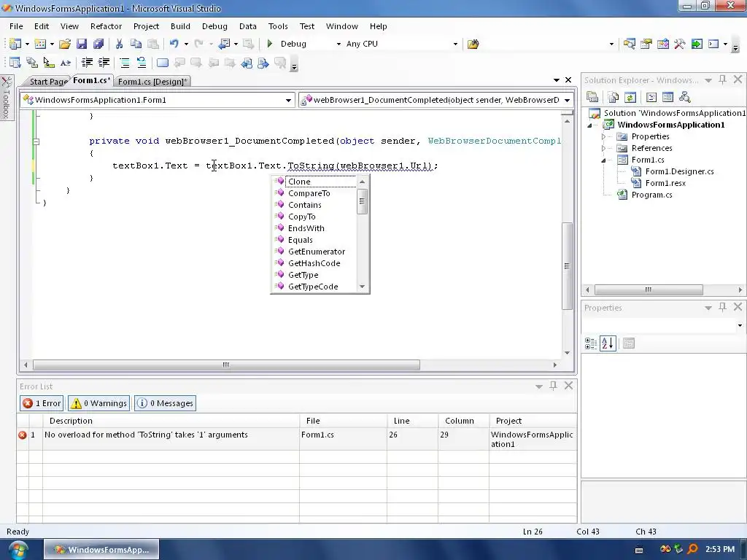The height and width of the screenshot is (560, 747).
Task: Click Display Object Member List icon
Action: [15, 63]
